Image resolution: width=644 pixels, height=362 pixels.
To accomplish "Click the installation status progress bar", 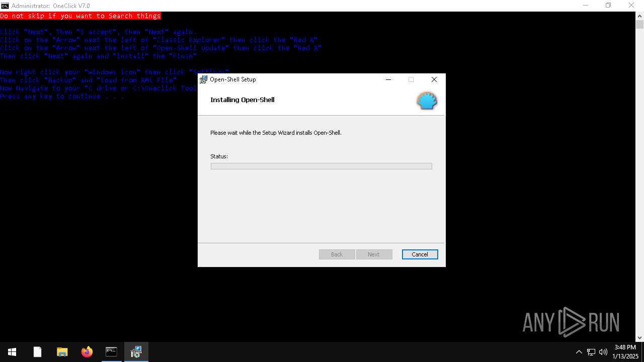I will pos(321,166).
